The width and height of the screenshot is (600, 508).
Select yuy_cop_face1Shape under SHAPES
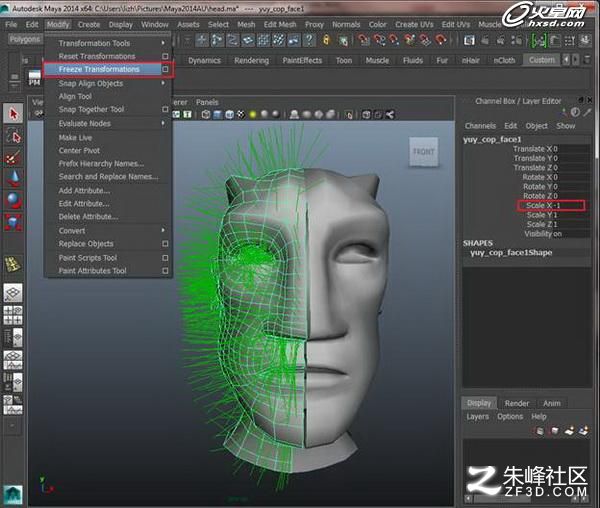tap(511, 252)
